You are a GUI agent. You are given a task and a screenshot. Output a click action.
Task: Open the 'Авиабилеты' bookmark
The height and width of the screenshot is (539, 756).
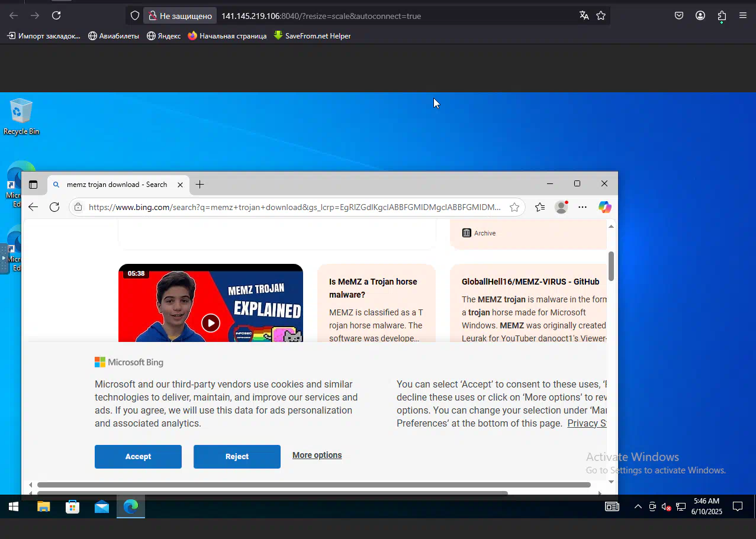(114, 36)
